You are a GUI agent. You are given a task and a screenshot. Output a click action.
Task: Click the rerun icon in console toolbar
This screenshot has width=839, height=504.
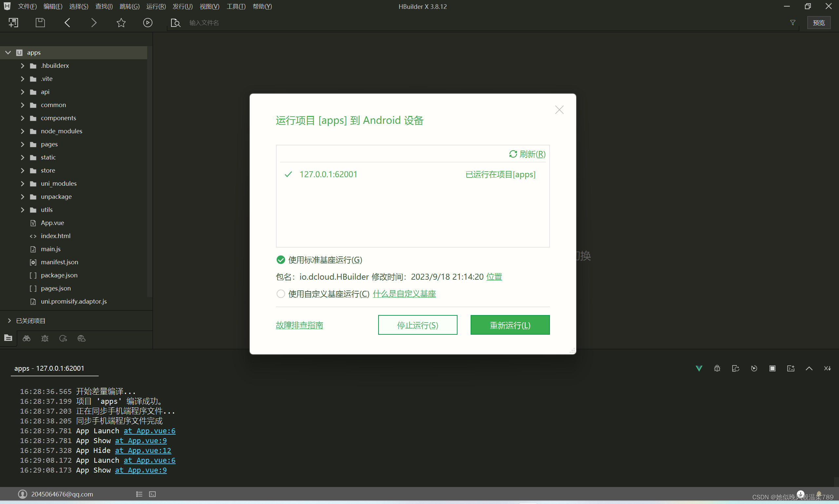[754, 368]
